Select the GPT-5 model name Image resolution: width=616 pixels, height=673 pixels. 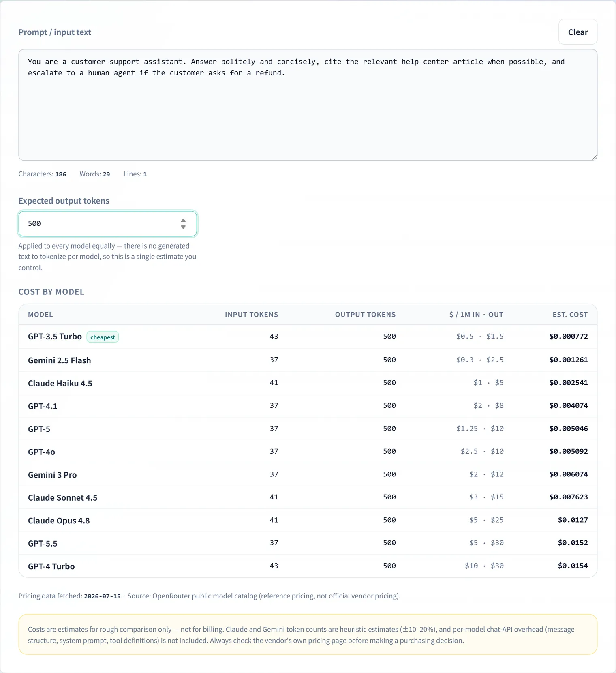tap(39, 429)
